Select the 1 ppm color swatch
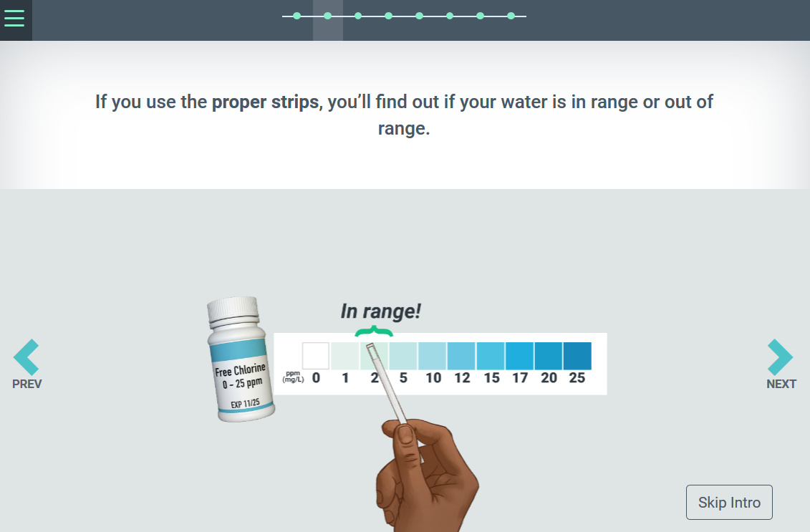 tap(345, 356)
